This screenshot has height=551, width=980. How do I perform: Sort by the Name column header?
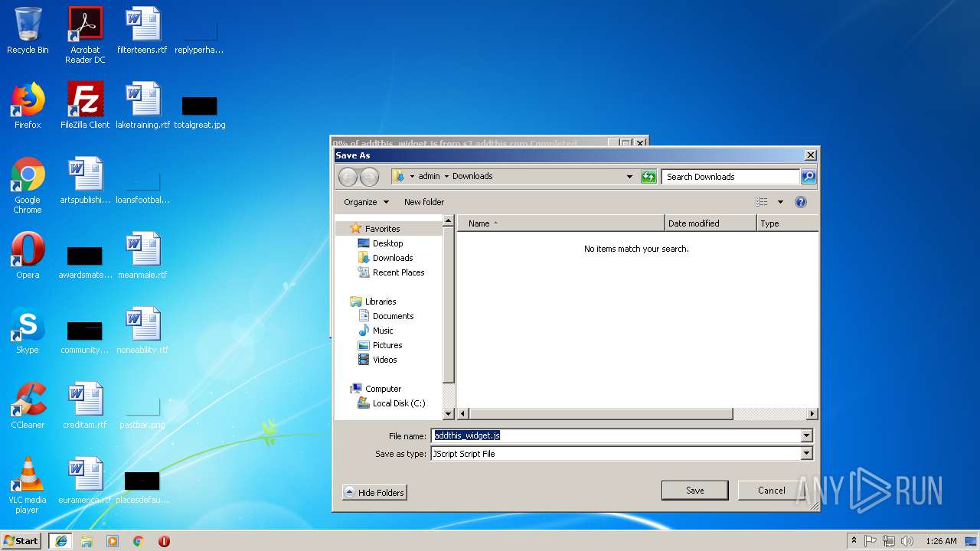[561, 223]
